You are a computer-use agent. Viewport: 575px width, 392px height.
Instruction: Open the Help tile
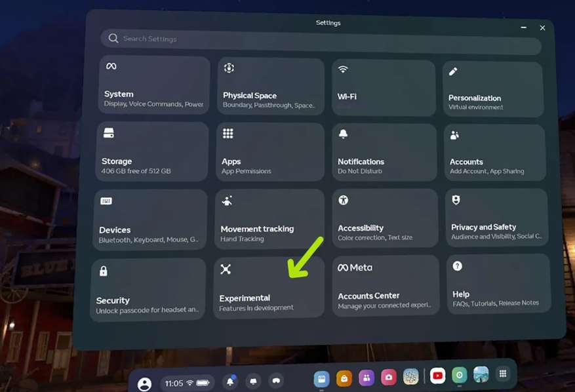tap(498, 284)
